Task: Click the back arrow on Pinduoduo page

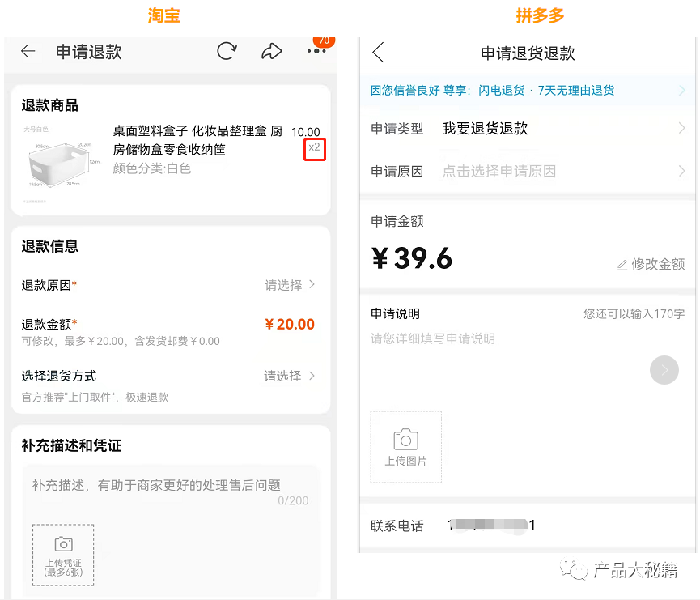Action: pyautogui.click(x=377, y=50)
